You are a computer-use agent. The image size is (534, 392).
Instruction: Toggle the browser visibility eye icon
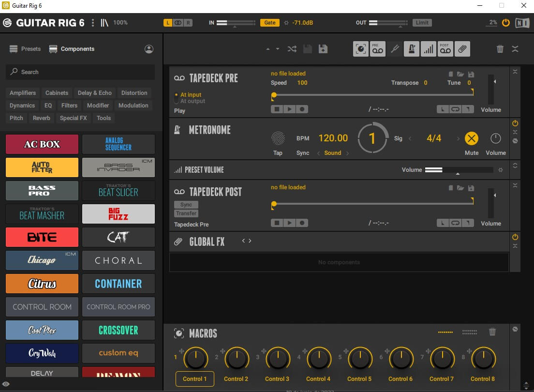click(6, 384)
